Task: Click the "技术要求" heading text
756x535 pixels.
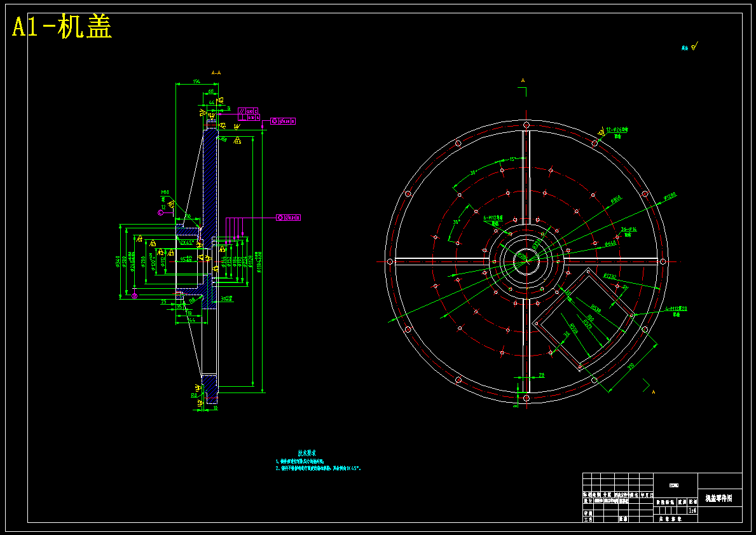Action: pyautogui.click(x=306, y=453)
